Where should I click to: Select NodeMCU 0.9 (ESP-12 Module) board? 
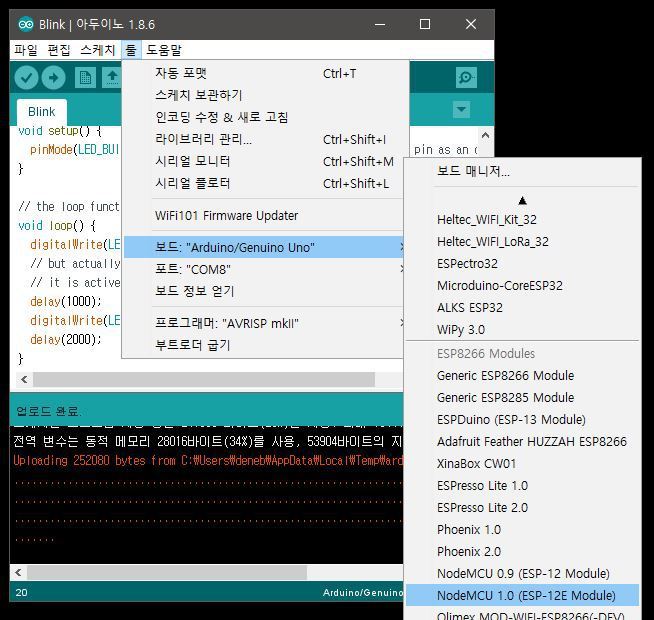point(522,574)
